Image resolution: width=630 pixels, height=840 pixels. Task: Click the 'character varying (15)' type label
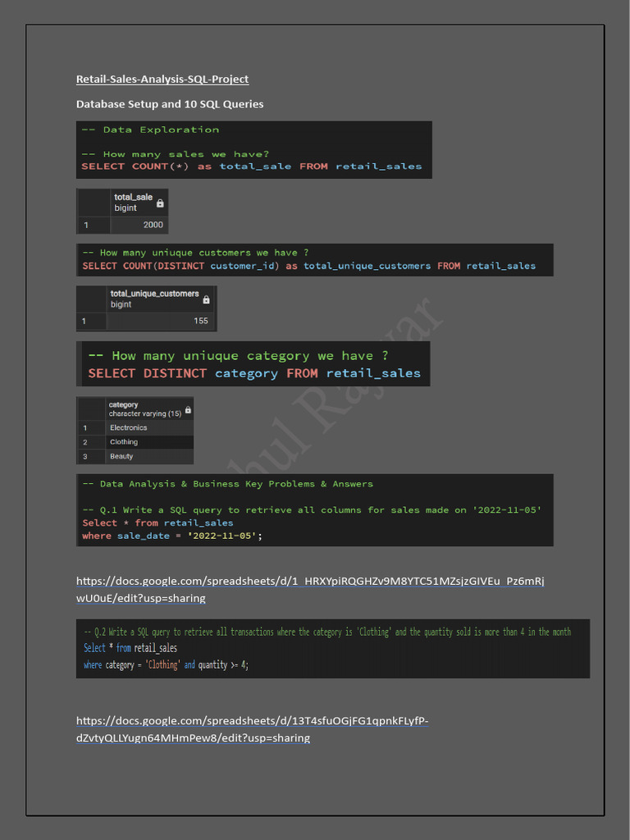(x=145, y=413)
